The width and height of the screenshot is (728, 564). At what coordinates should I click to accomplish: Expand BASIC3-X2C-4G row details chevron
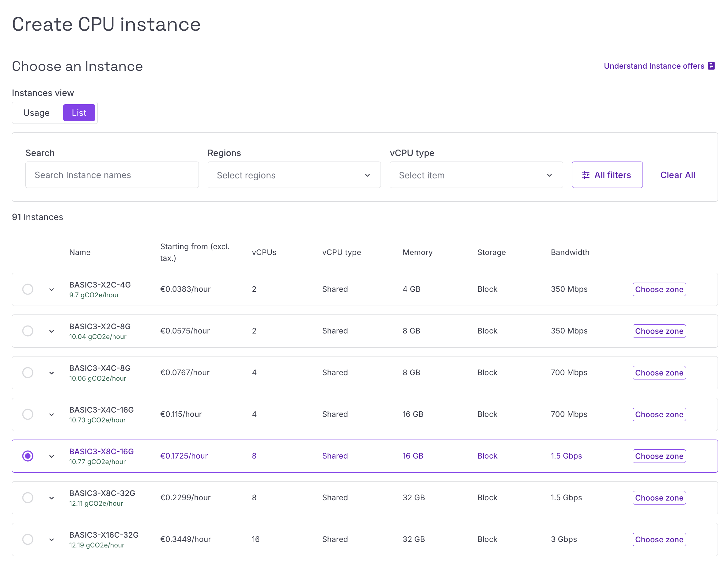[x=52, y=289]
